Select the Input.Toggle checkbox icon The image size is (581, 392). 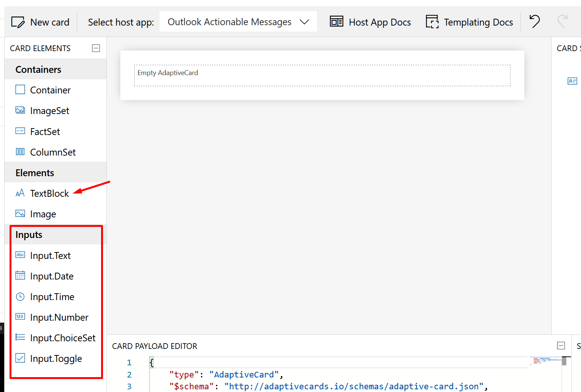click(20, 358)
